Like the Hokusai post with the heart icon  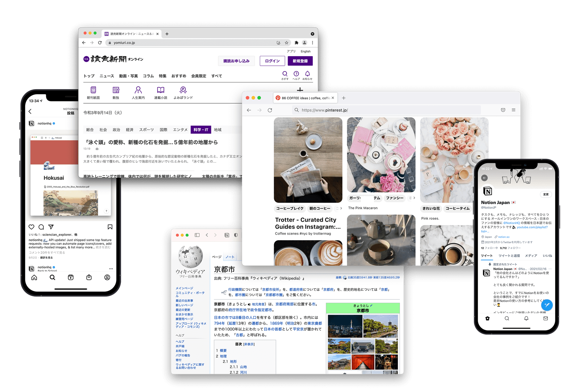click(x=31, y=227)
